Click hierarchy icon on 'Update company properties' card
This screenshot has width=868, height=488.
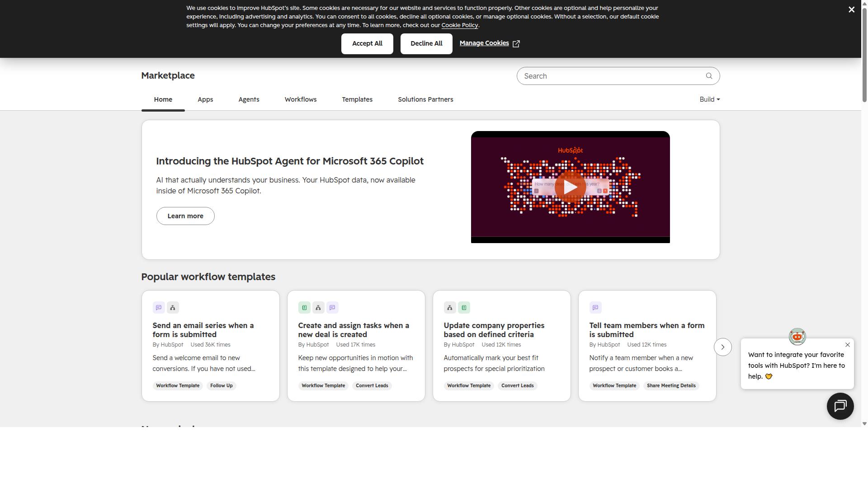tap(450, 308)
